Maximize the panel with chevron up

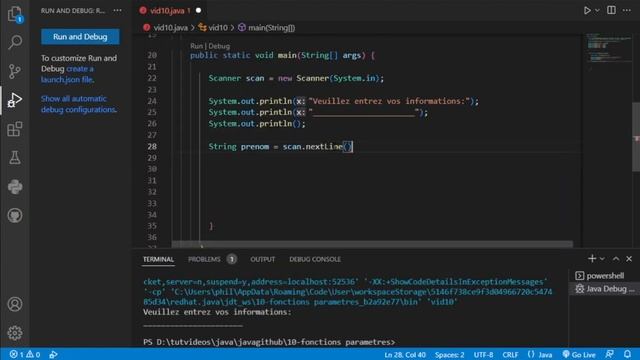coord(616,259)
